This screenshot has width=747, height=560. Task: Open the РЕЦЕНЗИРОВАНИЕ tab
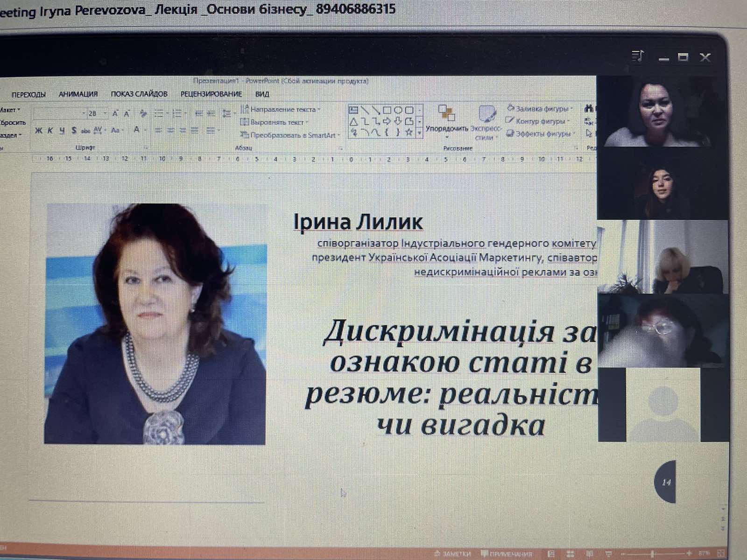click(211, 94)
